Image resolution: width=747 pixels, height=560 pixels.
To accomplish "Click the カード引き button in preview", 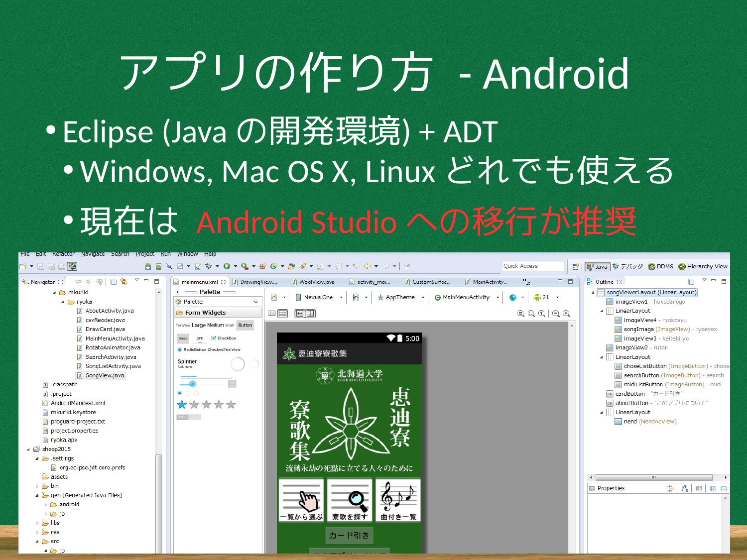I will point(349,536).
